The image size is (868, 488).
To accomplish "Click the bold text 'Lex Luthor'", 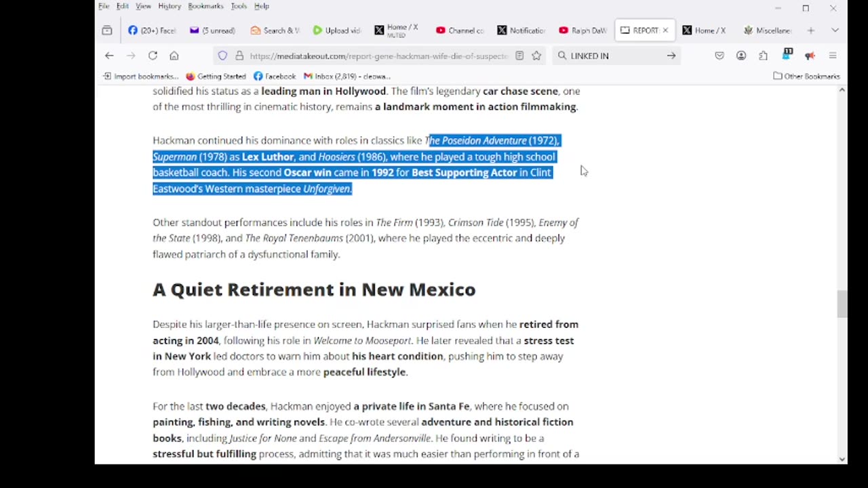I will pyautogui.click(x=268, y=157).
